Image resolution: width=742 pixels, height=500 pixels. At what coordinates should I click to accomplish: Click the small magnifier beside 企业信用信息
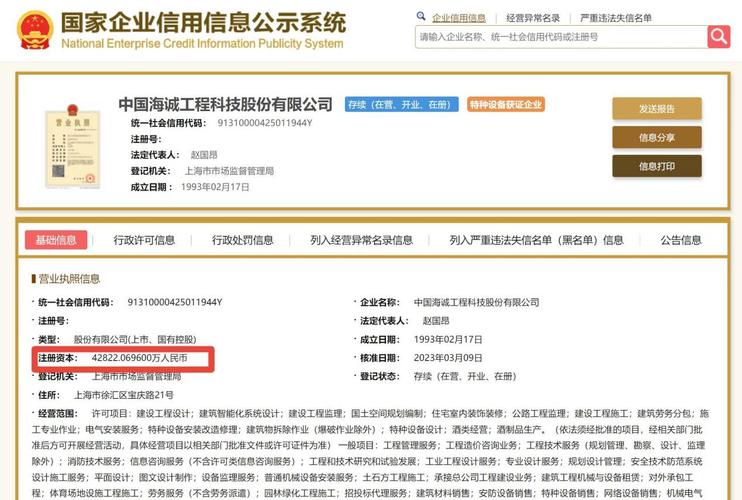tap(421, 17)
